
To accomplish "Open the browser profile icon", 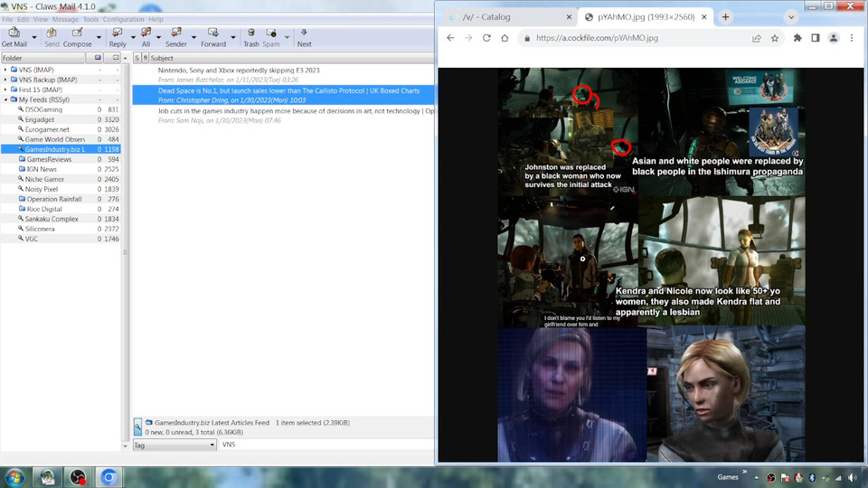I will click(833, 38).
